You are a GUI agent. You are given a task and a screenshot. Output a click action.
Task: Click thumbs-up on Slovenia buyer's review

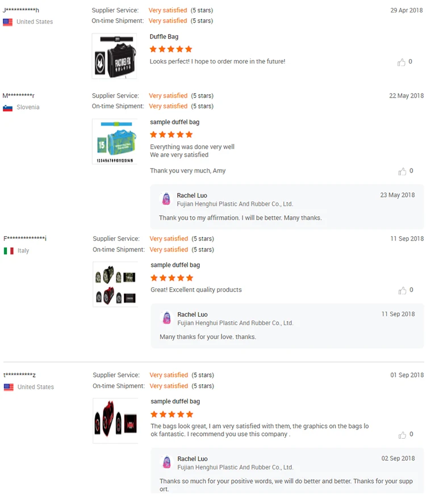[x=402, y=171]
